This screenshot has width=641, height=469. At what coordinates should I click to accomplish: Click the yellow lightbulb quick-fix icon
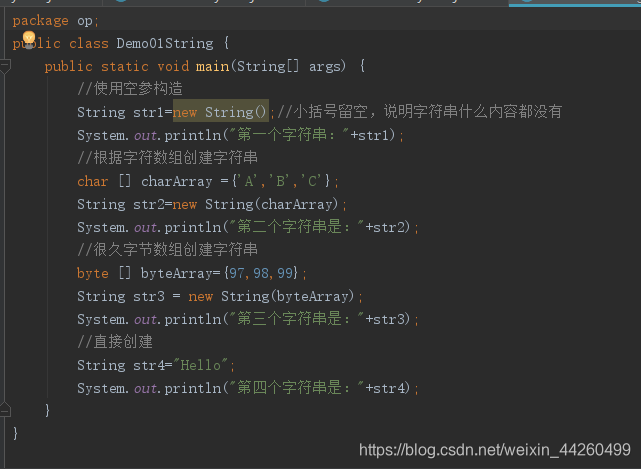[29, 39]
